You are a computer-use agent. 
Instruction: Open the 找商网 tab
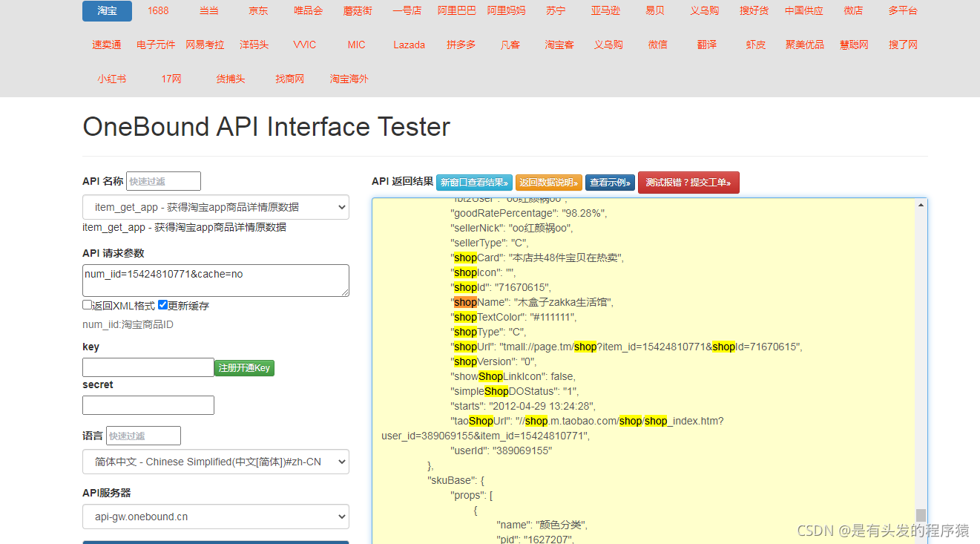click(290, 79)
